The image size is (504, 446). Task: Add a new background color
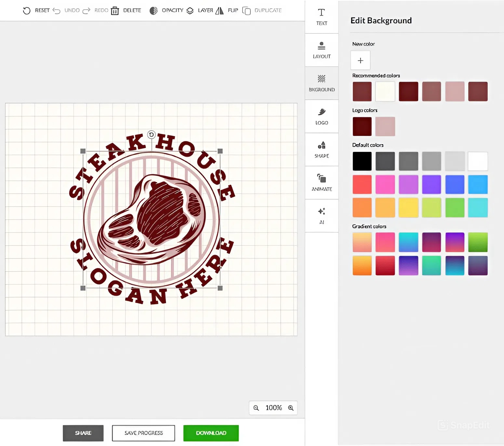[x=360, y=60]
